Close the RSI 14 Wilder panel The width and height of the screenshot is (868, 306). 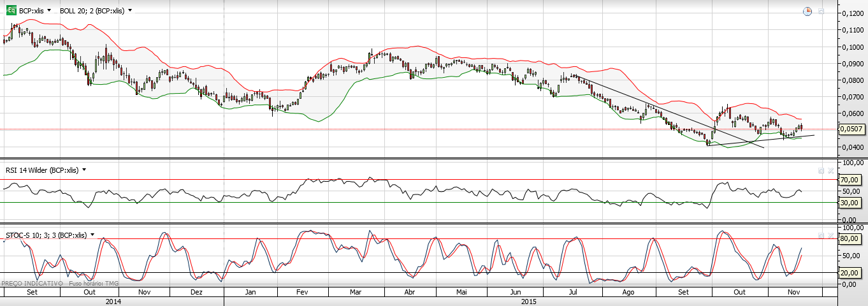coord(830,171)
